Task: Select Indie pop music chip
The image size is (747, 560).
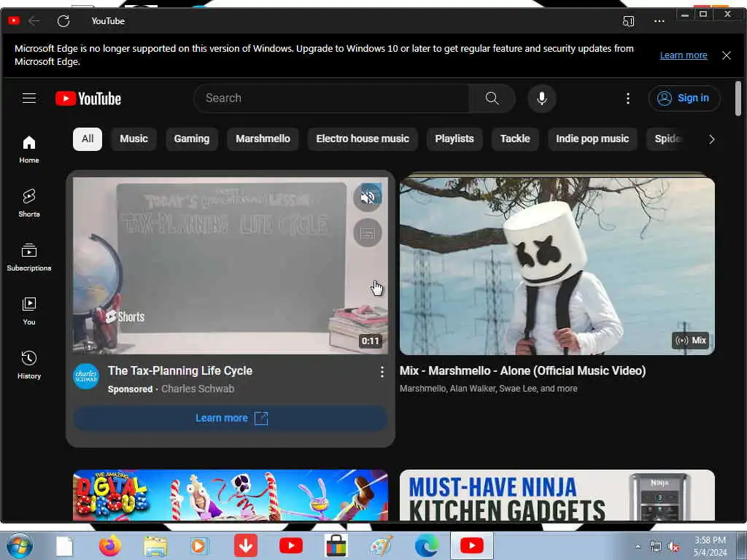Action: coord(592,139)
